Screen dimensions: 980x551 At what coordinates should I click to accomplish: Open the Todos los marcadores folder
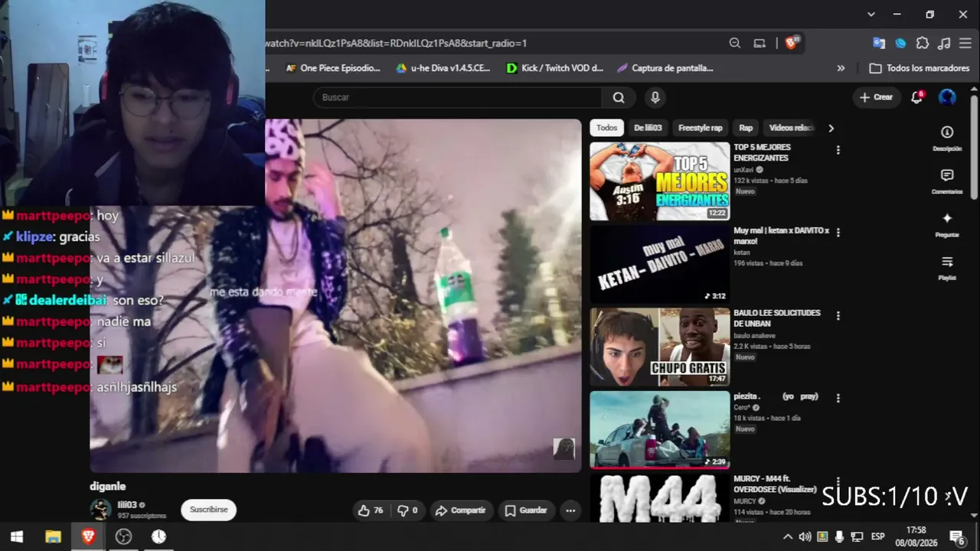(920, 68)
